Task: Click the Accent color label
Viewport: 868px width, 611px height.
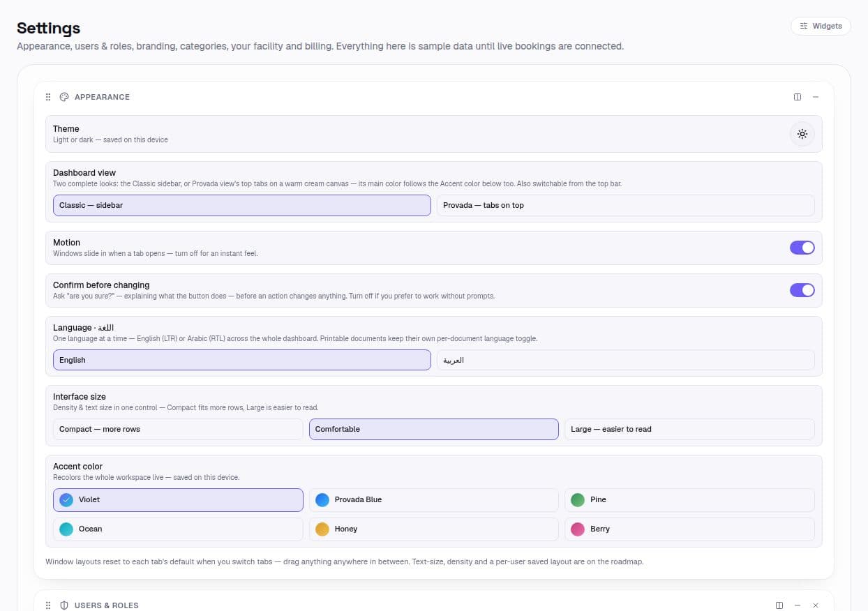Action: click(x=78, y=467)
